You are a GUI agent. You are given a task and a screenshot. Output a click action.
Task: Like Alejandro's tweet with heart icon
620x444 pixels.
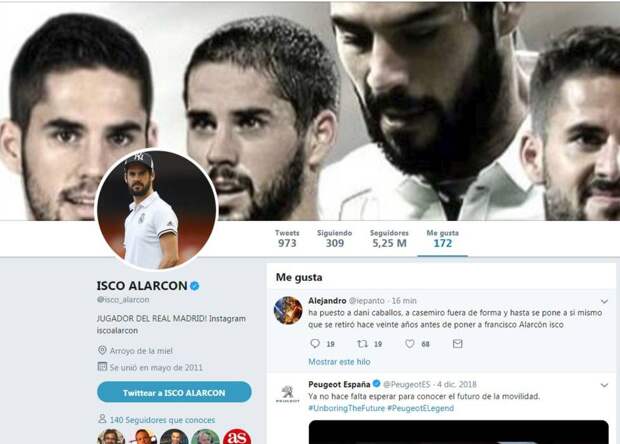(410, 344)
